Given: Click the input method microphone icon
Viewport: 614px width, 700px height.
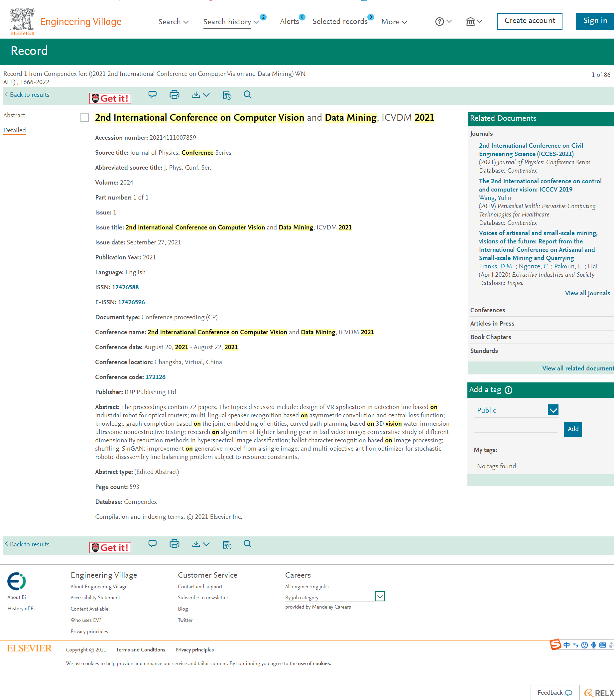Looking at the screenshot, I should pos(593,645).
